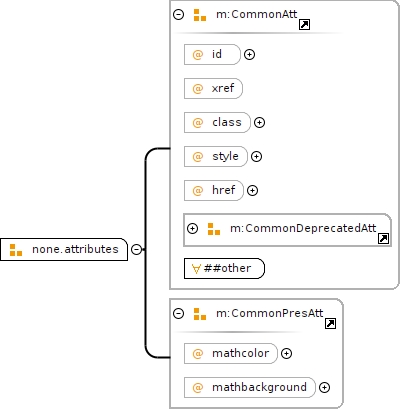Expand the mathcolor attribute
401x410 pixels.
[x=286, y=353]
